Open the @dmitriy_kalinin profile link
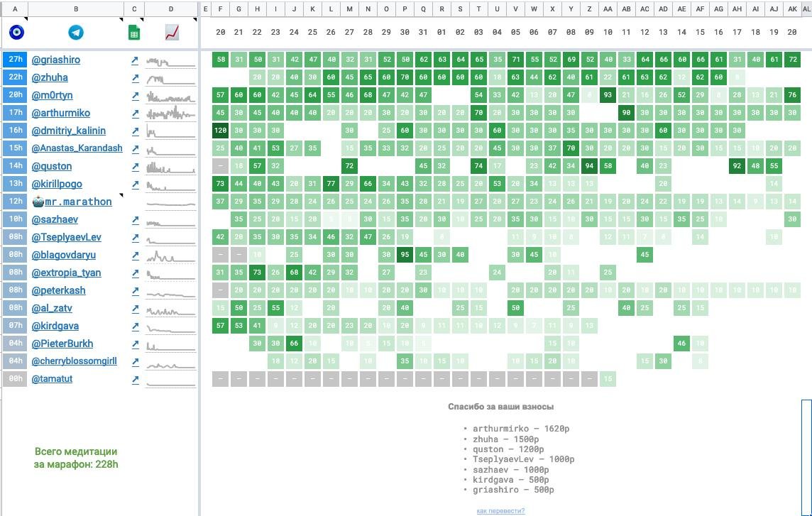Screen dimensions: 812x516 click(68, 131)
